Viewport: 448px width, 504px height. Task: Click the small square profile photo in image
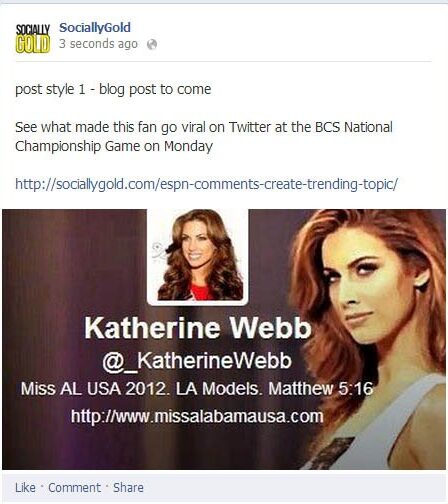pyautogui.click(x=198, y=256)
